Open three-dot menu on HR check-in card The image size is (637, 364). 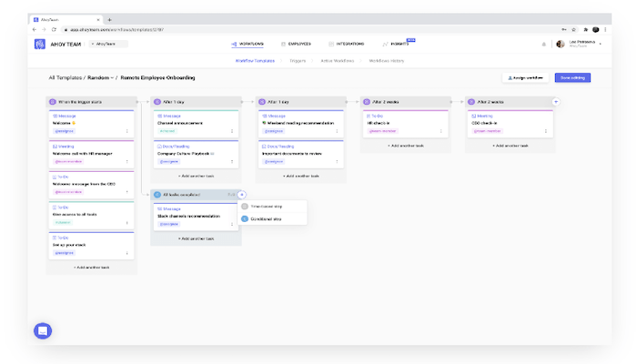tap(440, 132)
